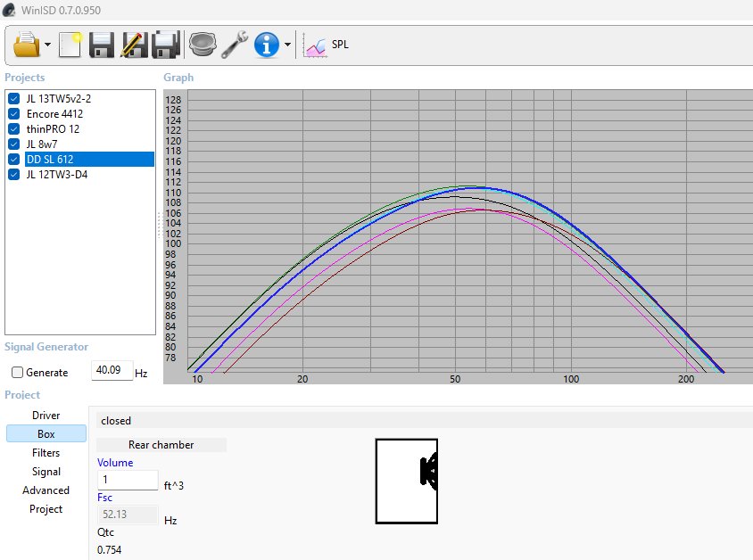Click the Hz unit beside Fsc
The width and height of the screenshot is (753, 560).
[170, 520]
